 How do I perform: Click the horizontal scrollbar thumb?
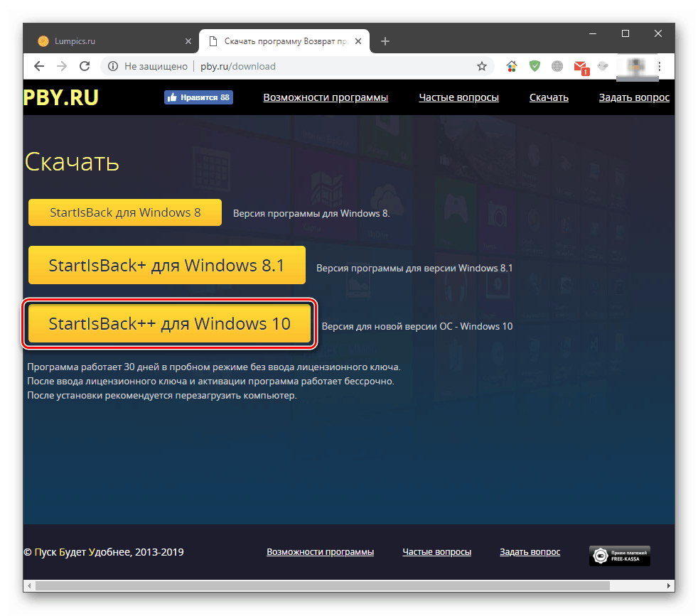click(322, 585)
